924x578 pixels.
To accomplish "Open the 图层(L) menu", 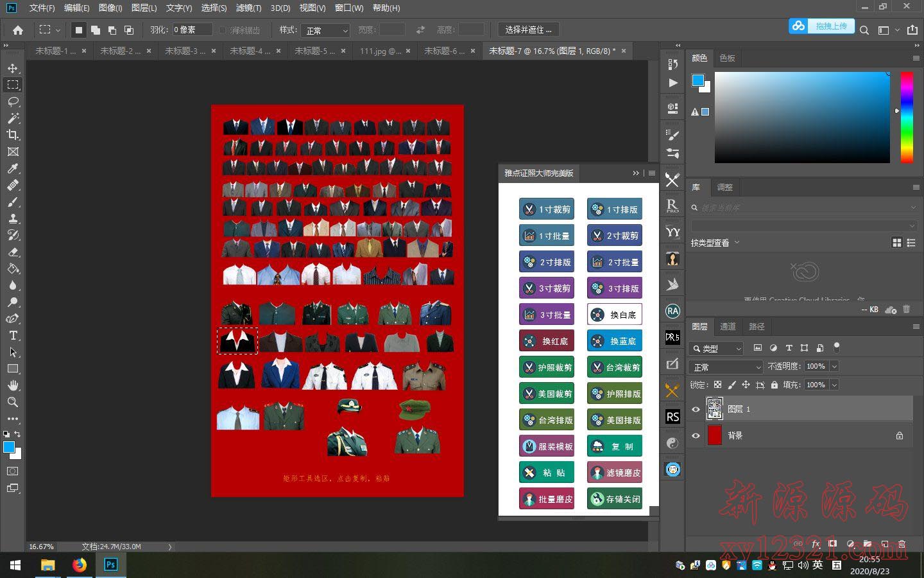I will click(144, 8).
